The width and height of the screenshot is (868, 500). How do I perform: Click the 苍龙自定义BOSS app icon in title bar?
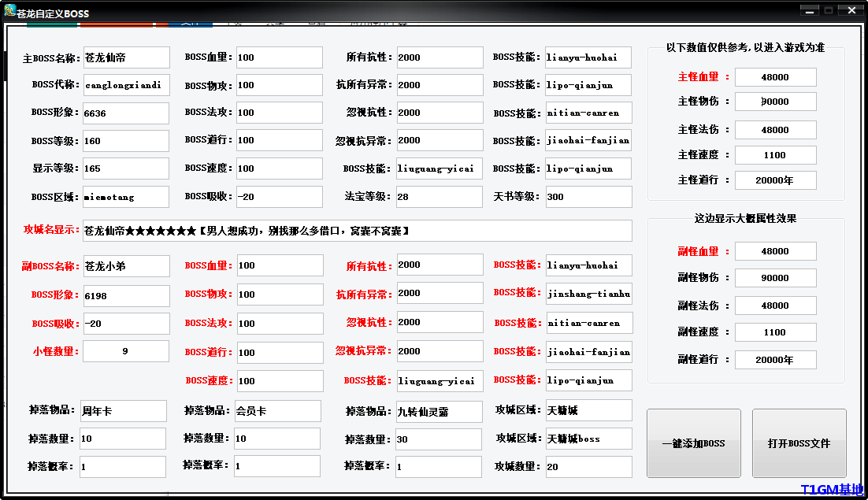coord(9,11)
